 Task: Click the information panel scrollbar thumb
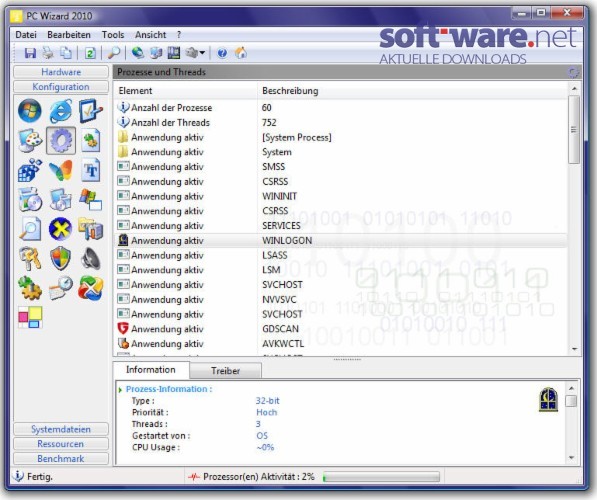571,401
